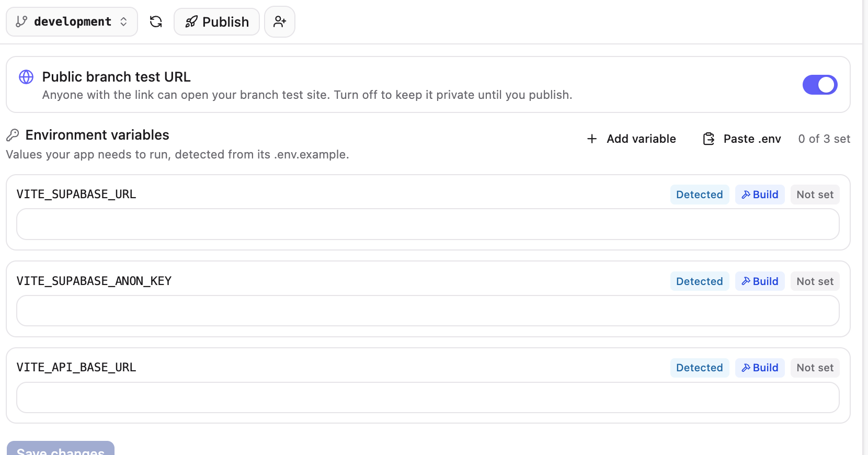
Task: Click the key icon beside Environment variables
Action: (x=13, y=135)
